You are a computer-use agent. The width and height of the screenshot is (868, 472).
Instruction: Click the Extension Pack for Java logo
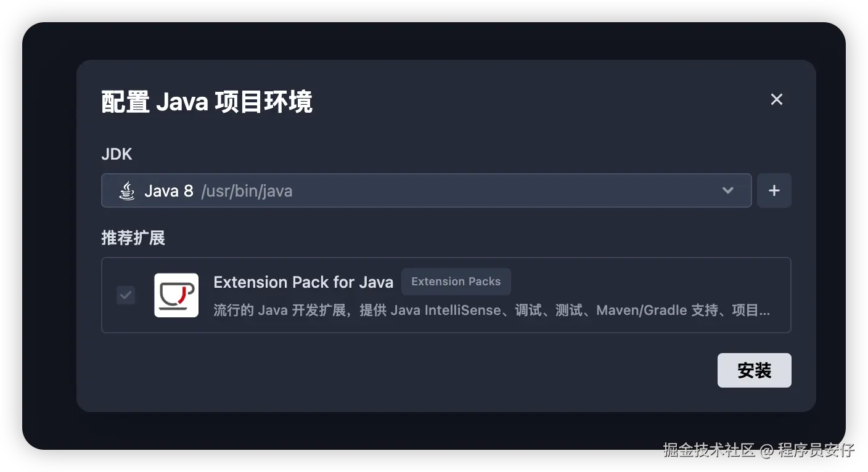[176, 295]
